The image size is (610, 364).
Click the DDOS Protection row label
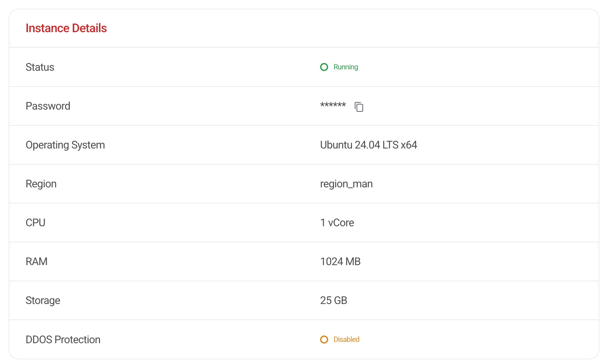63,340
